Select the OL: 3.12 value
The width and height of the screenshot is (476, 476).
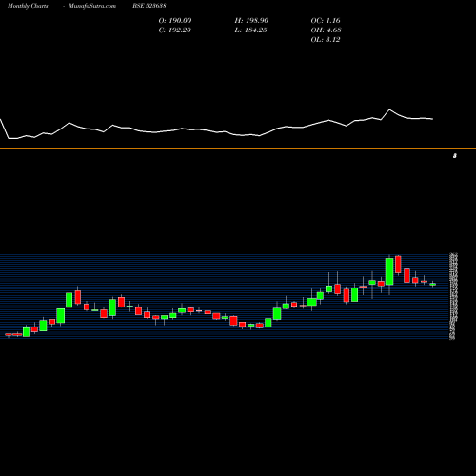(x=326, y=40)
